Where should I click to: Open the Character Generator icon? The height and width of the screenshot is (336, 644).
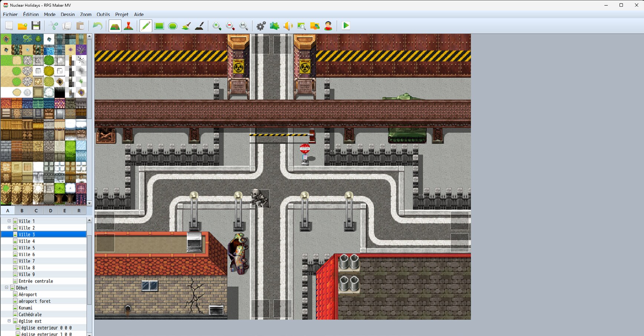pyautogui.click(x=328, y=26)
